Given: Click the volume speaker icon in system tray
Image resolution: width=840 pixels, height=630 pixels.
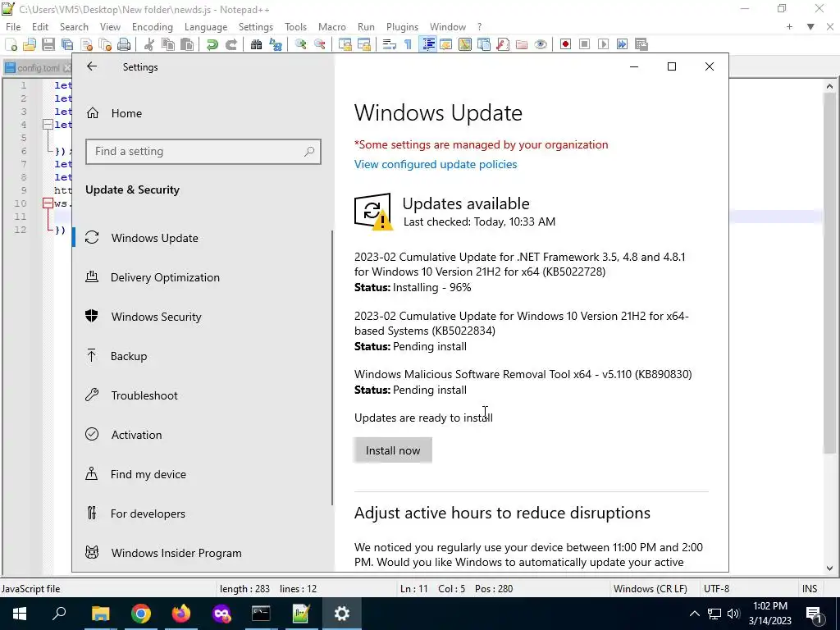Looking at the screenshot, I should click(733, 614).
